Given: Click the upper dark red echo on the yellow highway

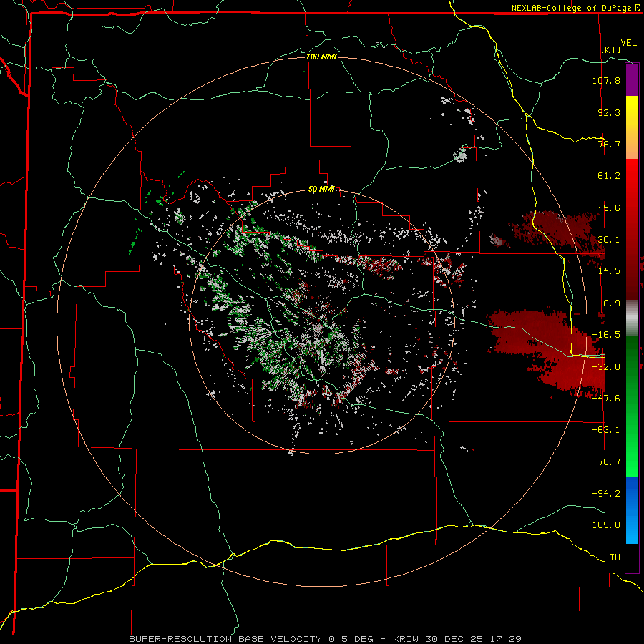Looking at the screenshot, I should (557, 233).
